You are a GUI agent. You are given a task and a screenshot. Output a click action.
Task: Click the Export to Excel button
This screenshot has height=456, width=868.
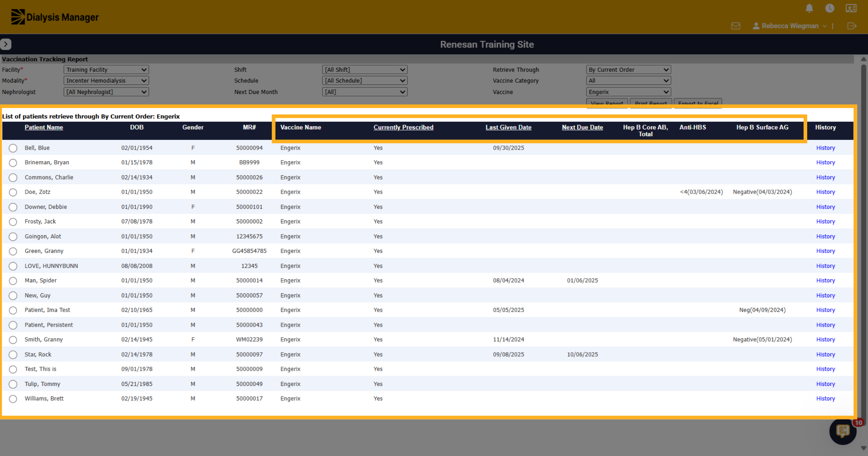point(698,103)
